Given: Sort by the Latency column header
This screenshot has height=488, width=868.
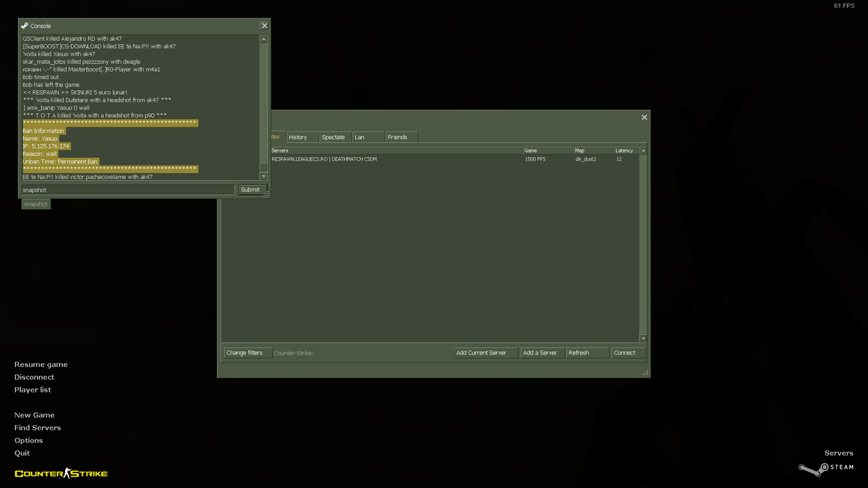Looking at the screenshot, I should pos(626,150).
